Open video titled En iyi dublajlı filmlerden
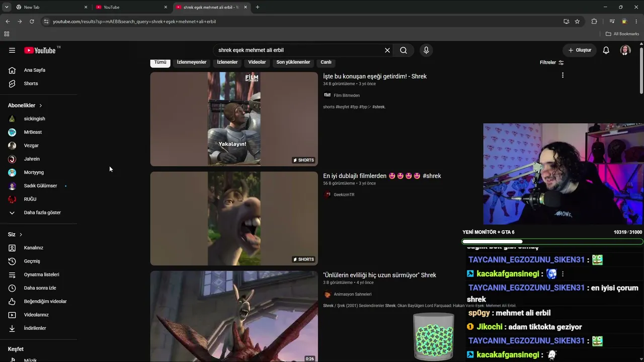The image size is (644, 362). pos(382,176)
